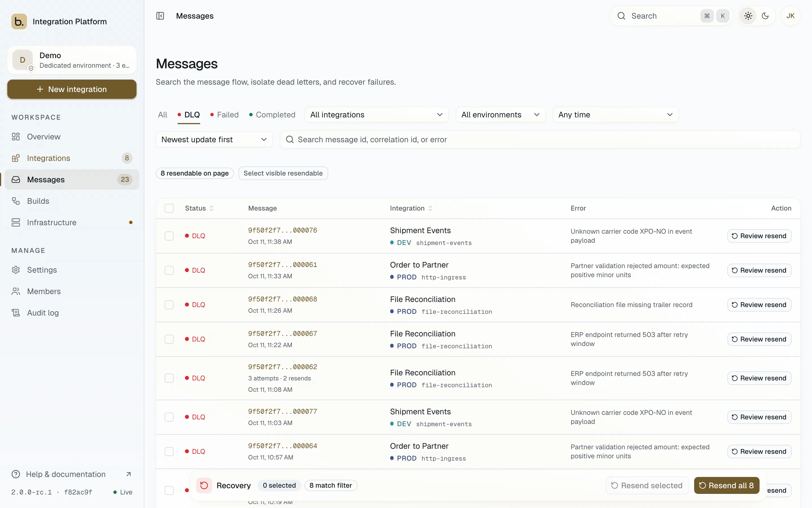Click Resend selected button
812x508 pixels.
(x=647, y=485)
